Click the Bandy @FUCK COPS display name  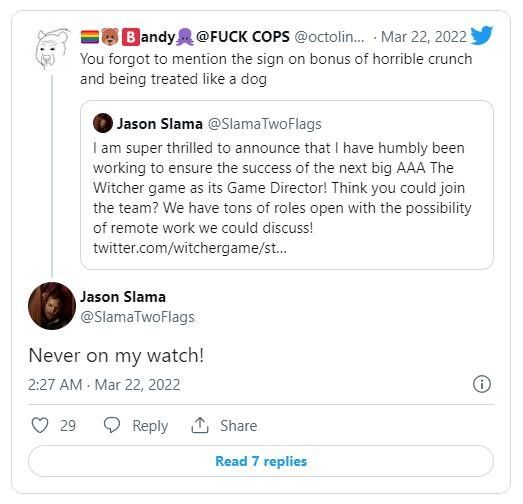(x=185, y=37)
